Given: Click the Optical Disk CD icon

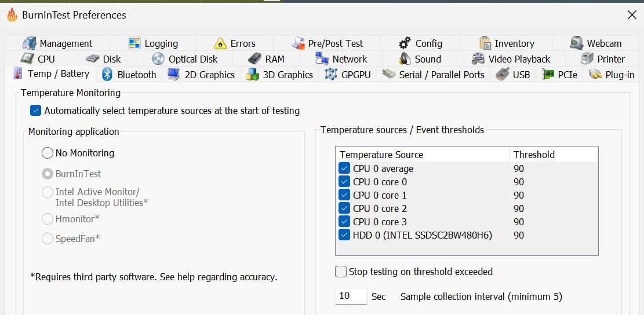Looking at the screenshot, I should tap(158, 58).
